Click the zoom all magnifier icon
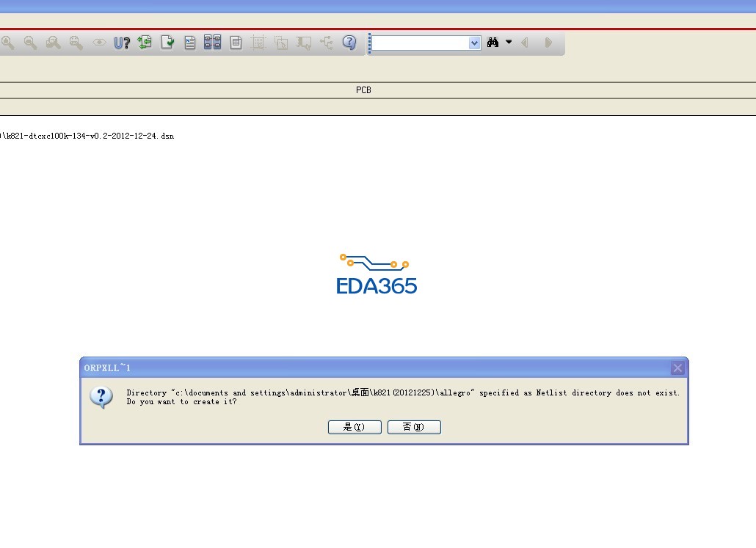The image size is (756, 548). (x=76, y=43)
